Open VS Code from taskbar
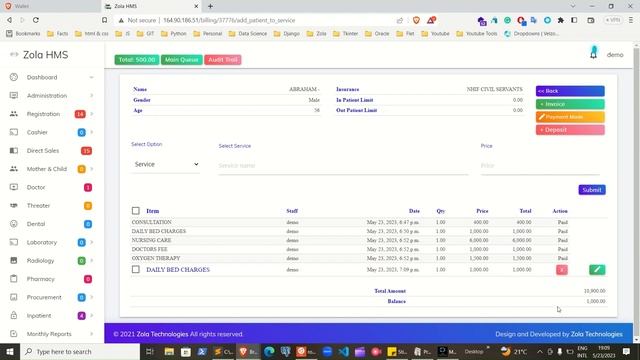The image size is (640, 360). [x=344, y=351]
